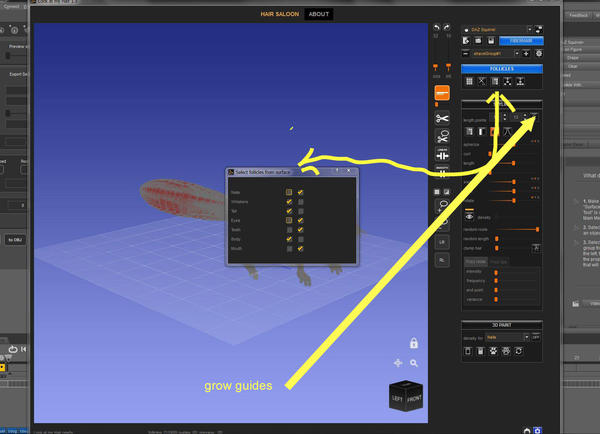Click the linear spacing tool icon
Screen dimensions: 600x434
tap(442, 154)
